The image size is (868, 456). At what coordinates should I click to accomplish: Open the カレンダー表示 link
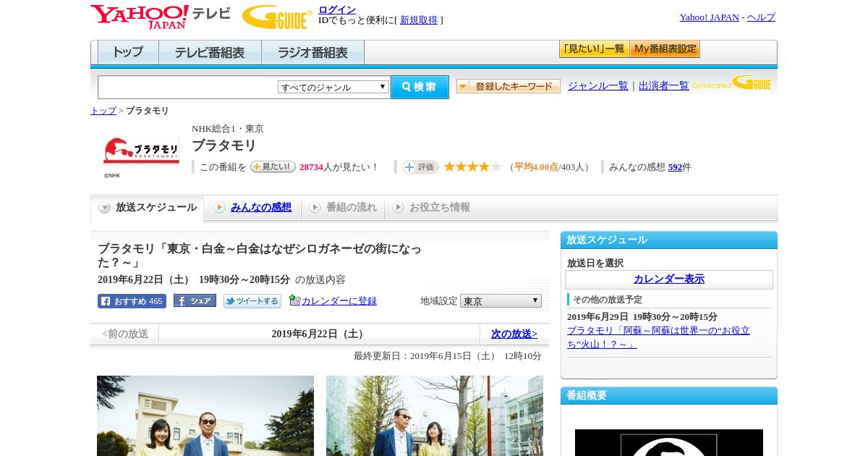669,279
